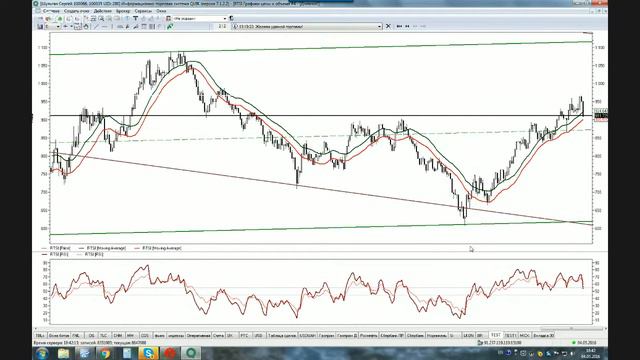Switch to the Таблица сделок tab
Screen dimensions: 640x360
point(282,335)
